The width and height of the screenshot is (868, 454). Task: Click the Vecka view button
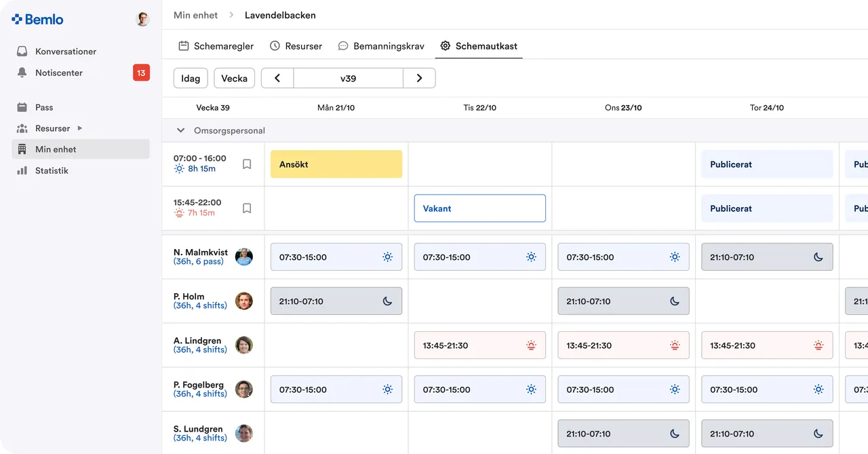tap(235, 78)
